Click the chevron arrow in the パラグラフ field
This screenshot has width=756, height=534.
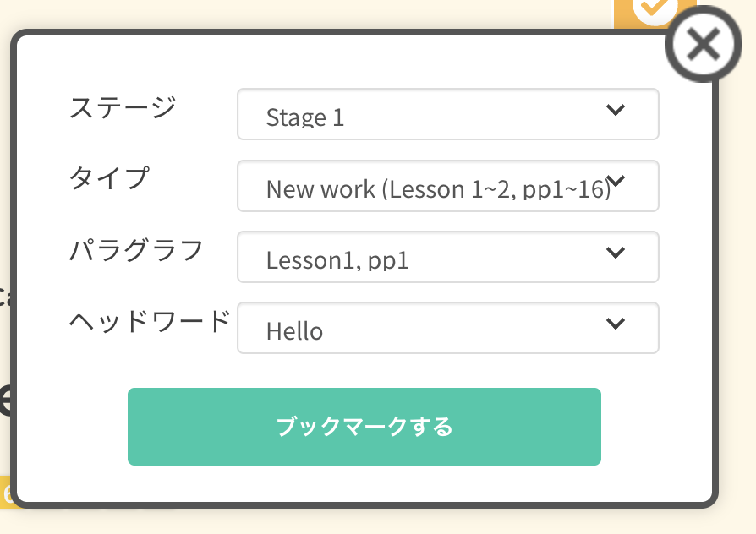click(616, 252)
